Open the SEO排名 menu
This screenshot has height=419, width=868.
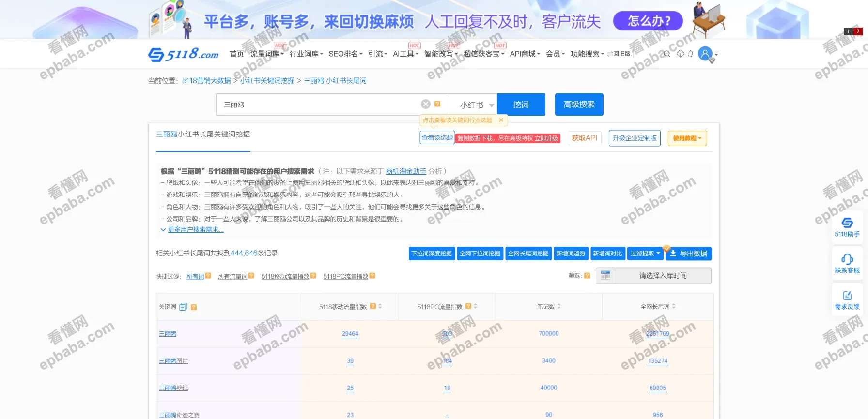tap(345, 54)
